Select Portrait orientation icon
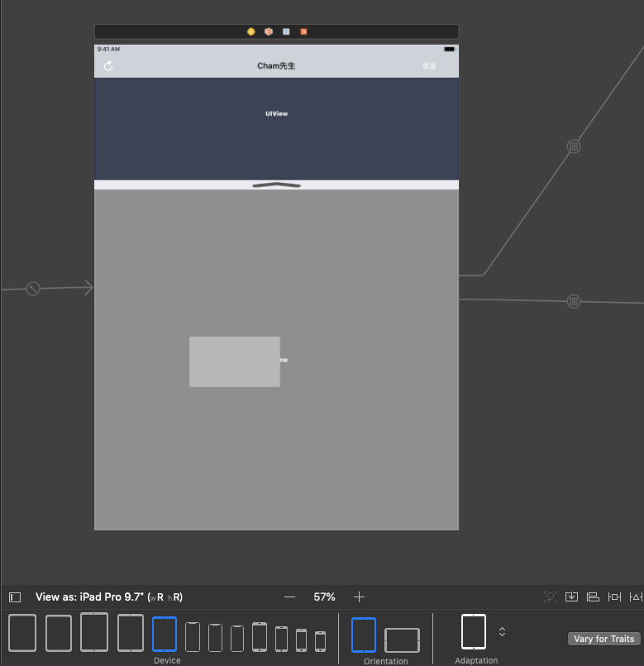This screenshot has height=666, width=644. point(364,635)
